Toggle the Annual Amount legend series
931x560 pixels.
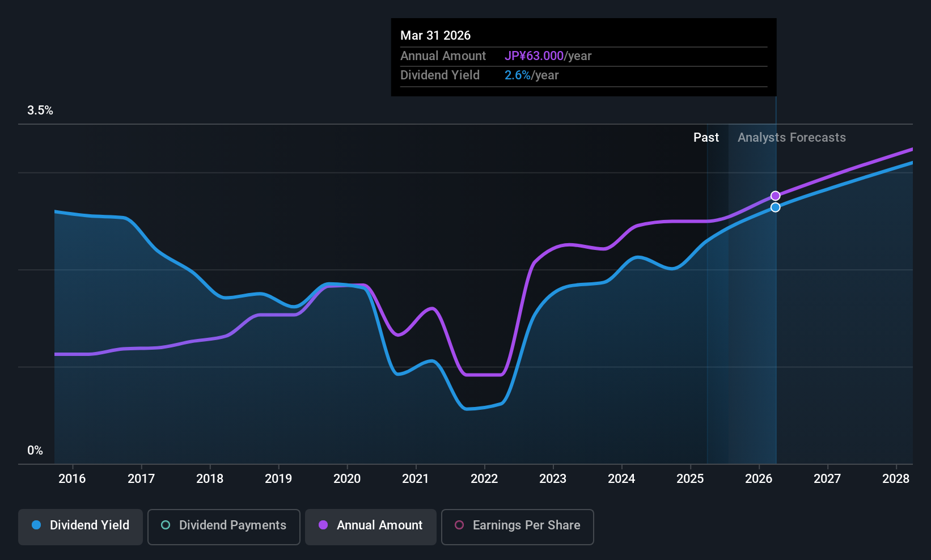(x=371, y=527)
